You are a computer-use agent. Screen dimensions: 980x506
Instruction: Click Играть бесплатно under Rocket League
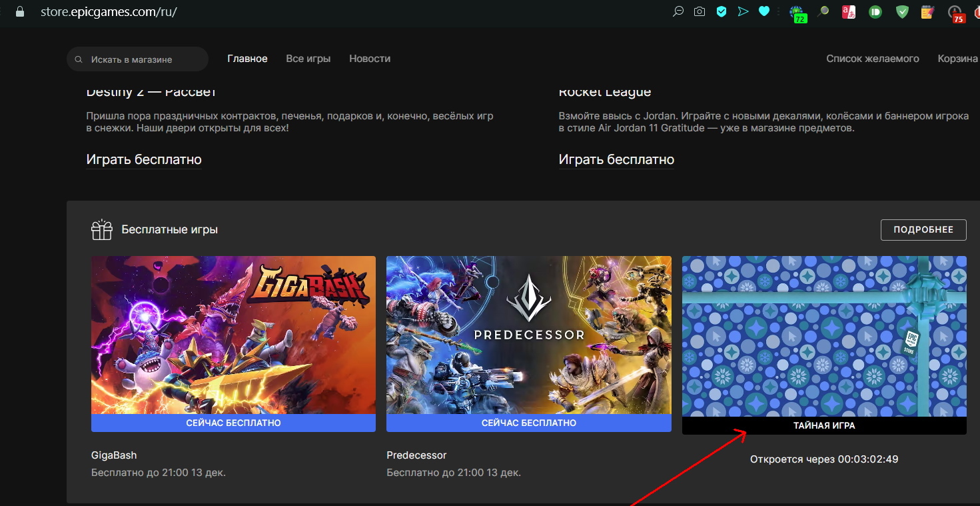pyautogui.click(x=616, y=160)
